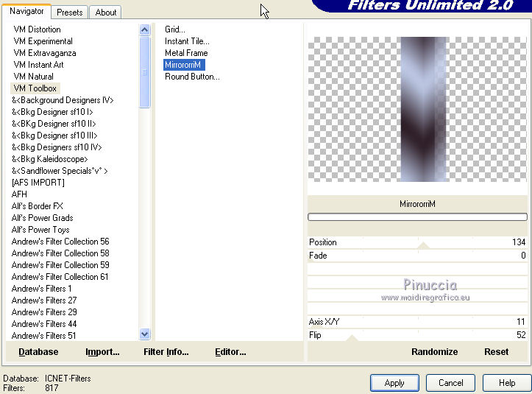Open Help
Image resolution: width=532 pixels, height=394 pixels.
click(x=507, y=383)
